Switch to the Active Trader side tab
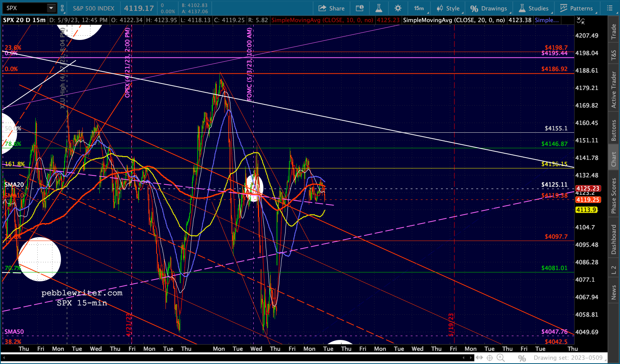Image resolution: width=620 pixels, height=364 pixels. pyautogui.click(x=614, y=90)
